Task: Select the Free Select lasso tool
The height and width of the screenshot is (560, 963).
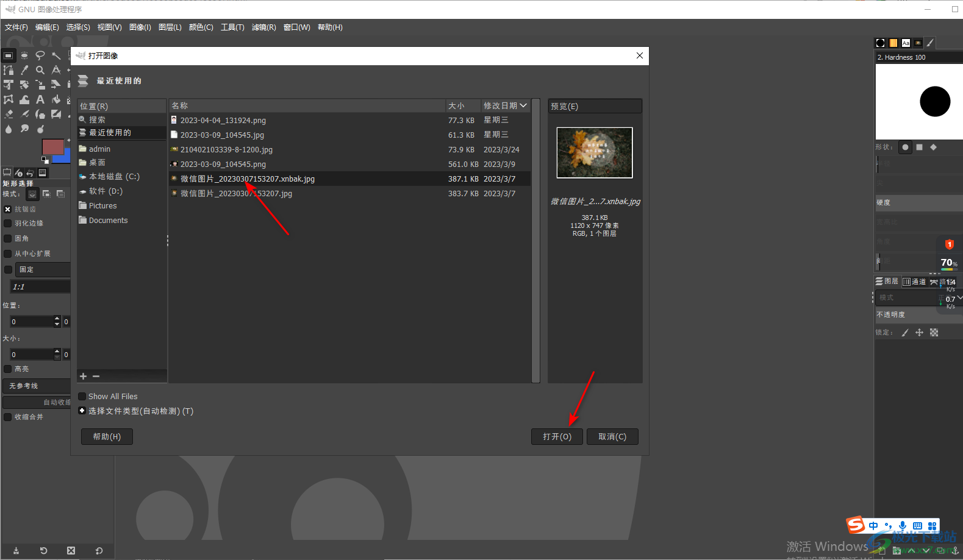Action: pos(40,55)
